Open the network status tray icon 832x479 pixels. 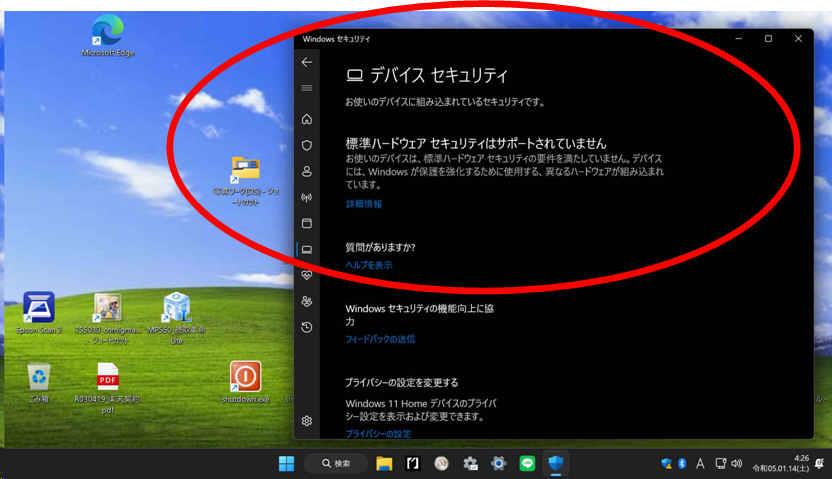click(x=720, y=464)
